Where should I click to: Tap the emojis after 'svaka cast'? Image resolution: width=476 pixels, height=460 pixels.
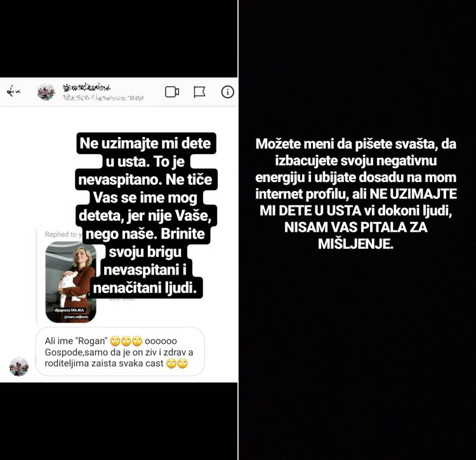tap(177, 363)
